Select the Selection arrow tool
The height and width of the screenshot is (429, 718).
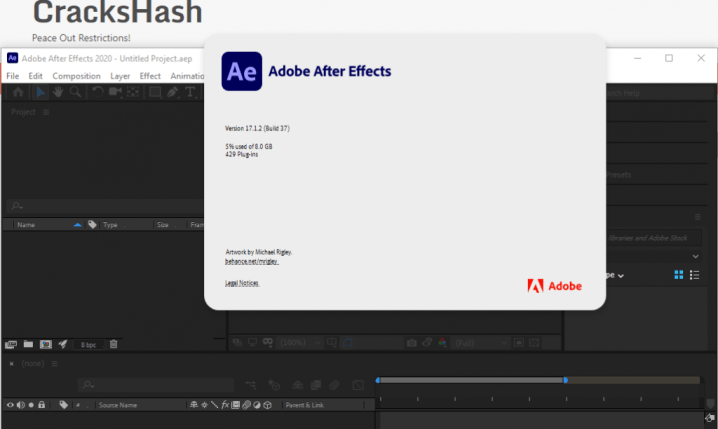coord(41,92)
